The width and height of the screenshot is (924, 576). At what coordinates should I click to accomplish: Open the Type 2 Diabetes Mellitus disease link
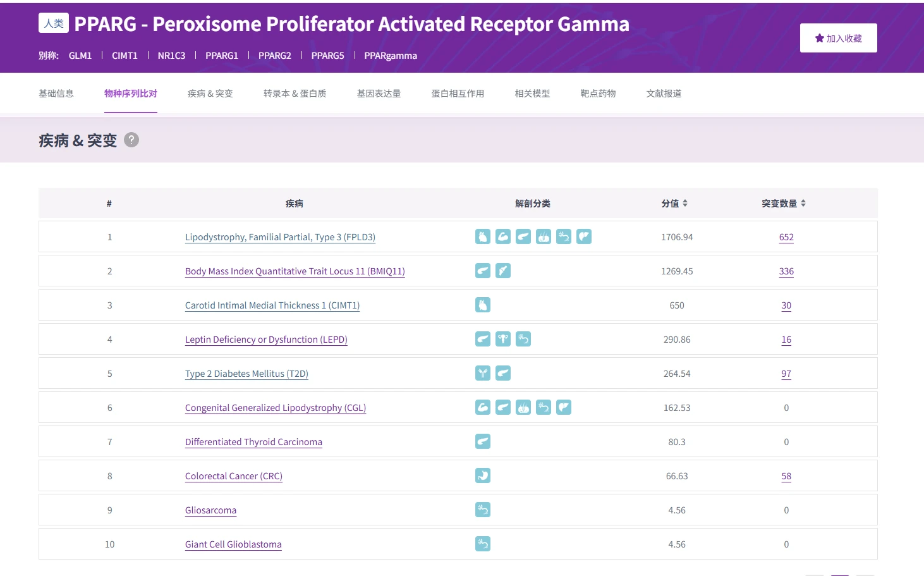(x=246, y=374)
